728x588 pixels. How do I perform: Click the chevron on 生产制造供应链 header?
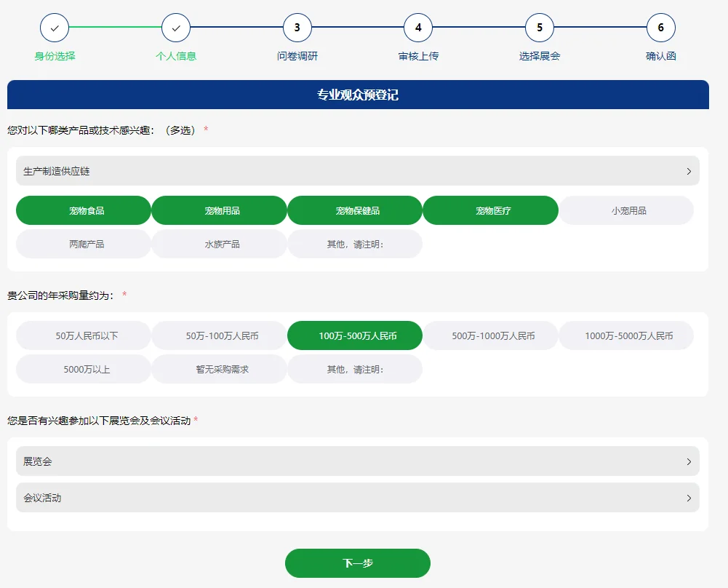pyautogui.click(x=688, y=170)
